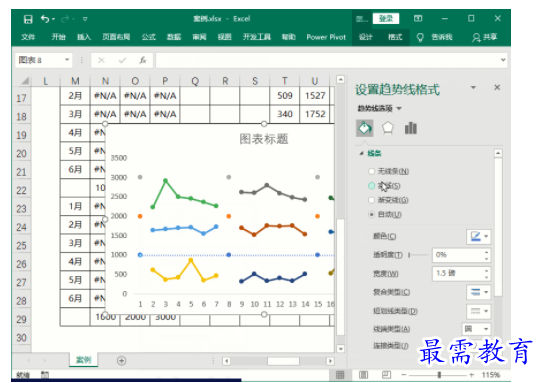Click the zoom slider handle
This screenshot has width=541, height=383.
pyautogui.click(x=439, y=375)
